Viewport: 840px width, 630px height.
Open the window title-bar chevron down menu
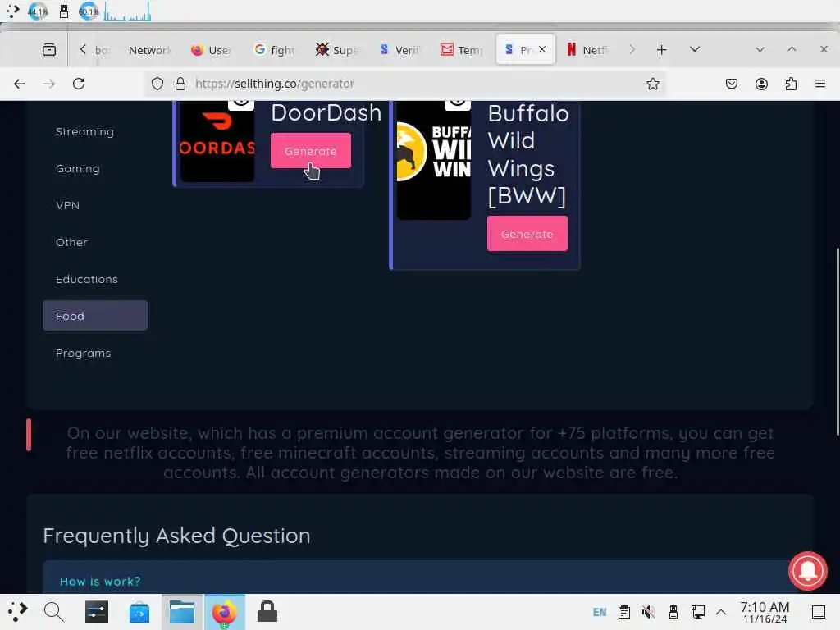[760, 49]
